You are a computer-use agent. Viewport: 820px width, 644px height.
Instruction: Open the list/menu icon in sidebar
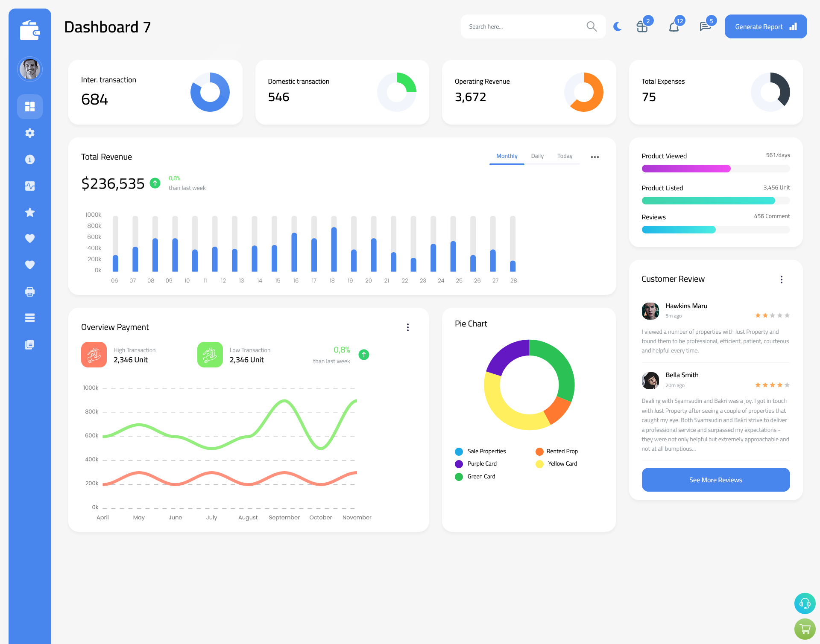[x=29, y=318]
